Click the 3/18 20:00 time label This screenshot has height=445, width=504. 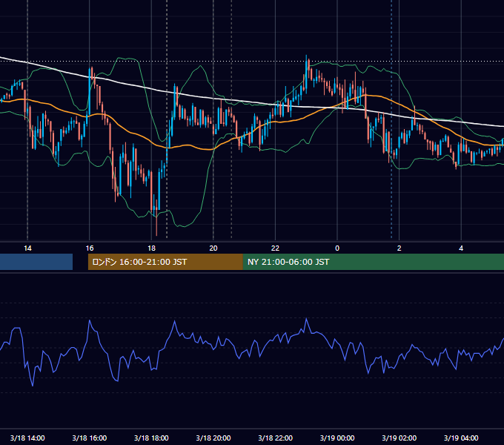[x=213, y=438]
